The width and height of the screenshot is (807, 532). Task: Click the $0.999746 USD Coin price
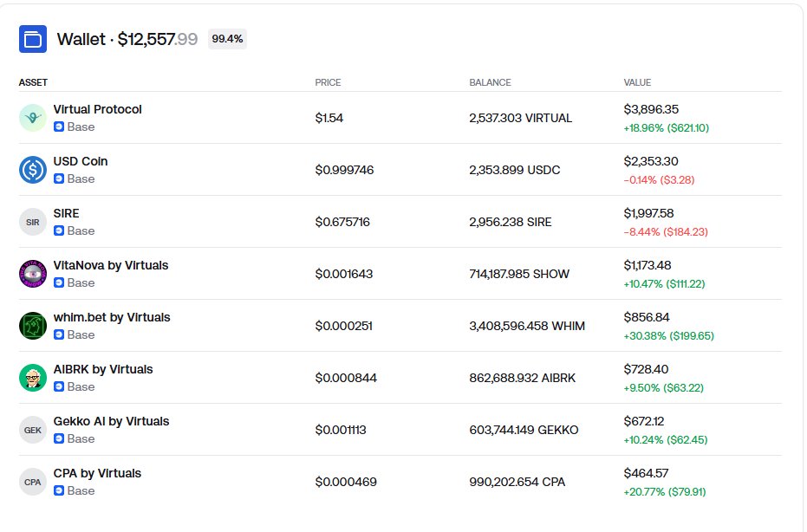[x=344, y=170]
